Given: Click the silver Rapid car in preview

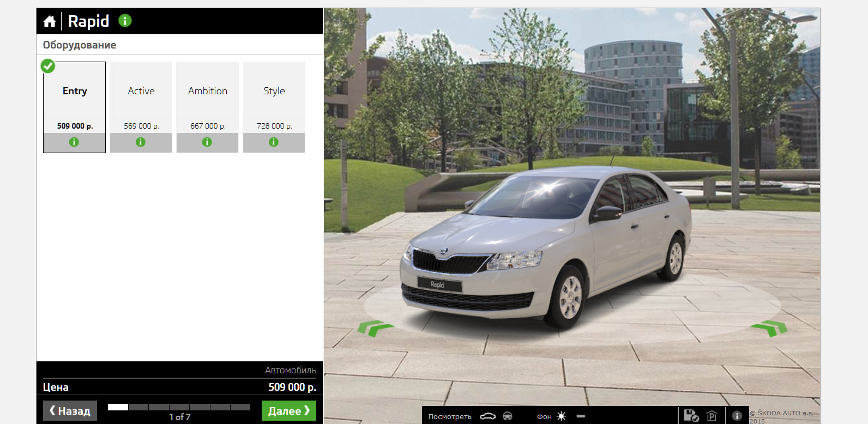Looking at the screenshot, I should 545,247.
